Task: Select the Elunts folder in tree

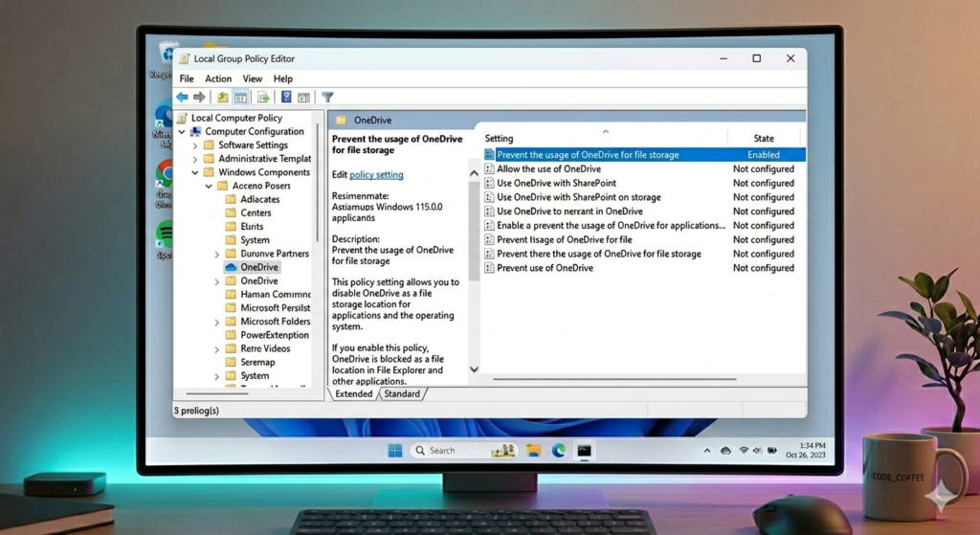Action: [x=252, y=226]
